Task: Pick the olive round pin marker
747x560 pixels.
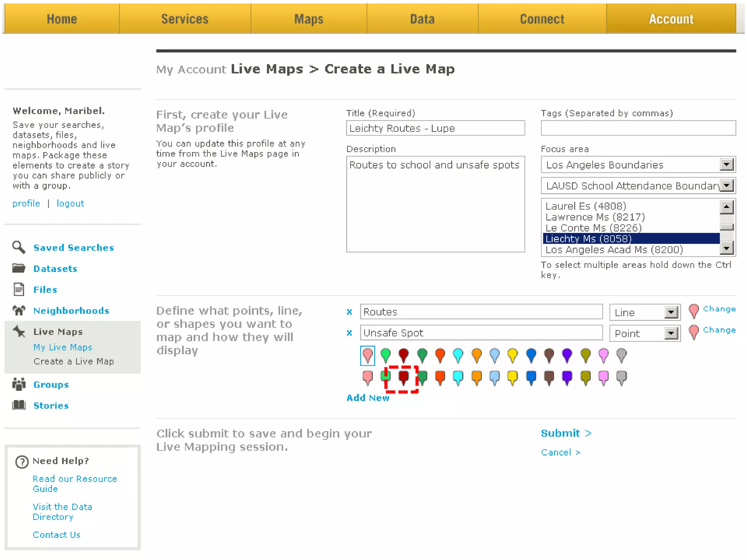Action: pyautogui.click(x=586, y=355)
